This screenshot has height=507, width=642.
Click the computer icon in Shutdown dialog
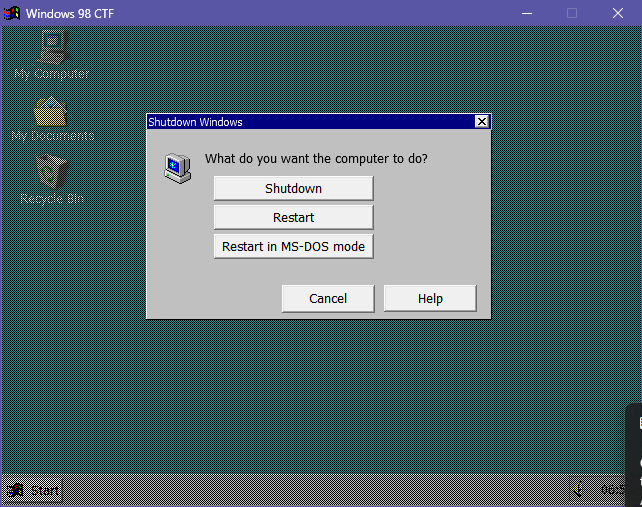178,168
